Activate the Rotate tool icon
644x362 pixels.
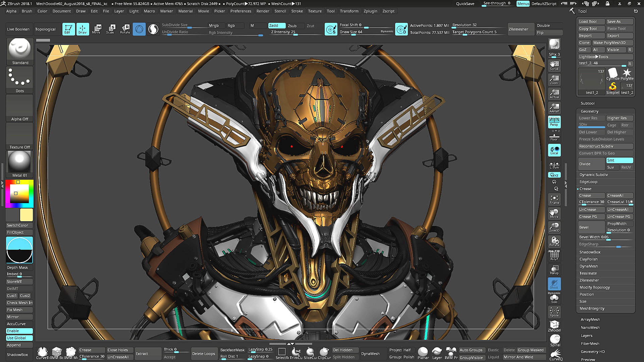125,29
